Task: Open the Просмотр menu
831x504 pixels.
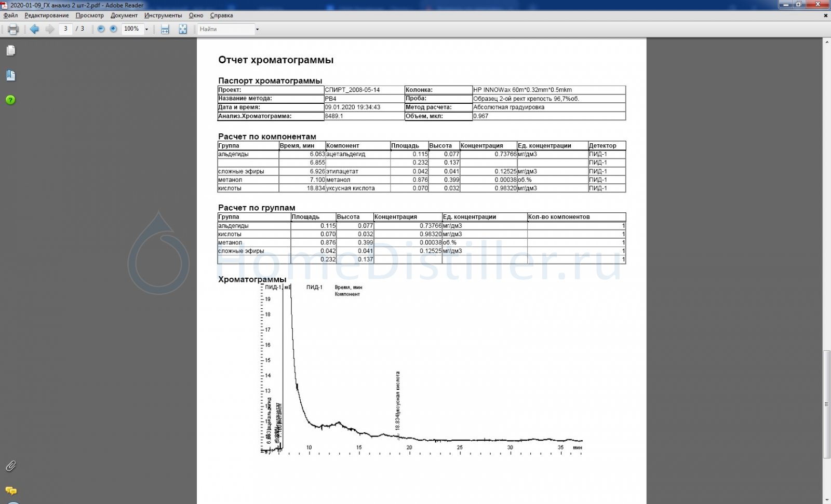Action: 90,16
